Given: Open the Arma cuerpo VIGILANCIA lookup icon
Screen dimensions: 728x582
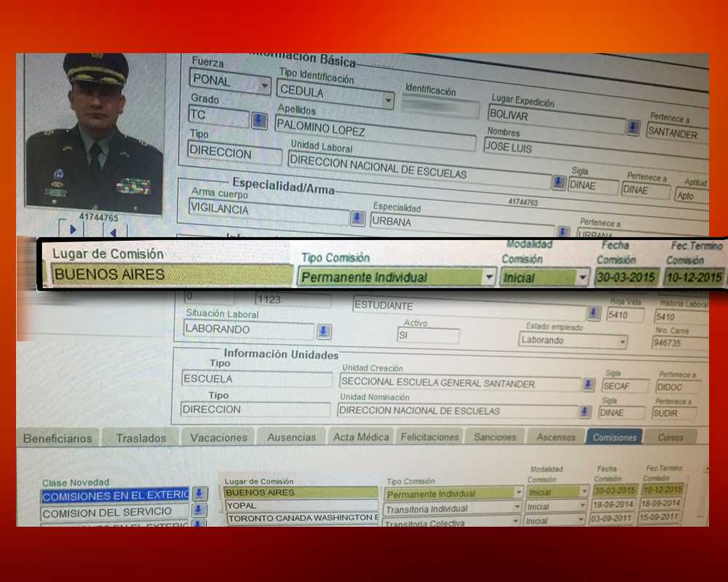Looking at the screenshot, I should point(357,218).
